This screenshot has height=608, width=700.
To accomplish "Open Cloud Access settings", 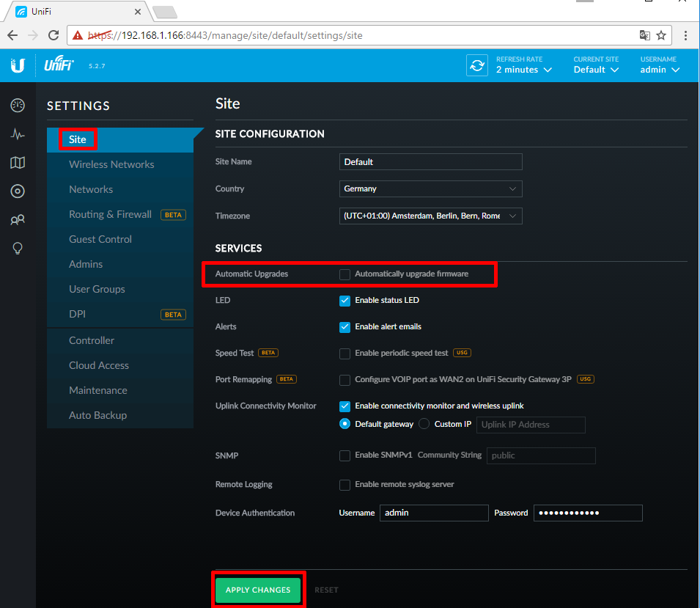I will tap(120, 365).
